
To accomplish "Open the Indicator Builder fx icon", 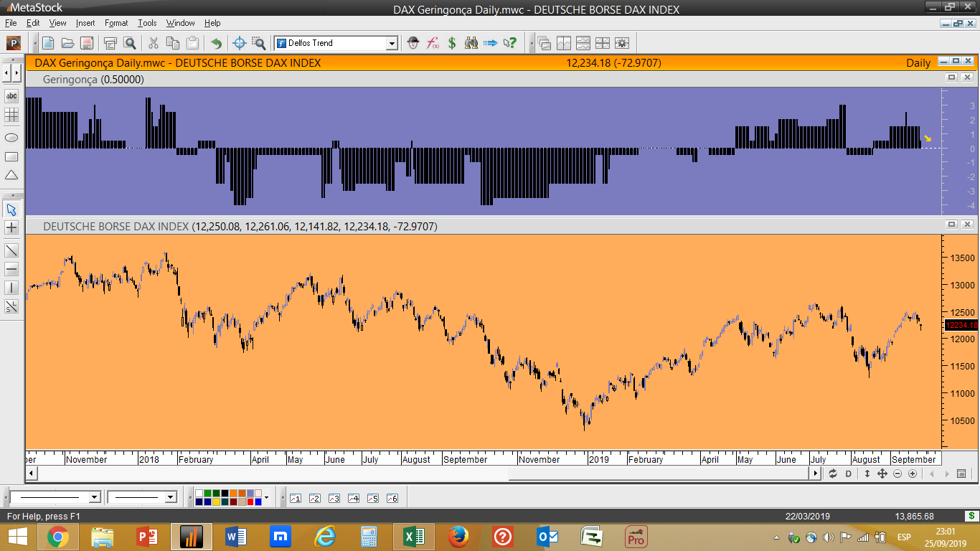I will pyautogui.click(x=433, y=43).
